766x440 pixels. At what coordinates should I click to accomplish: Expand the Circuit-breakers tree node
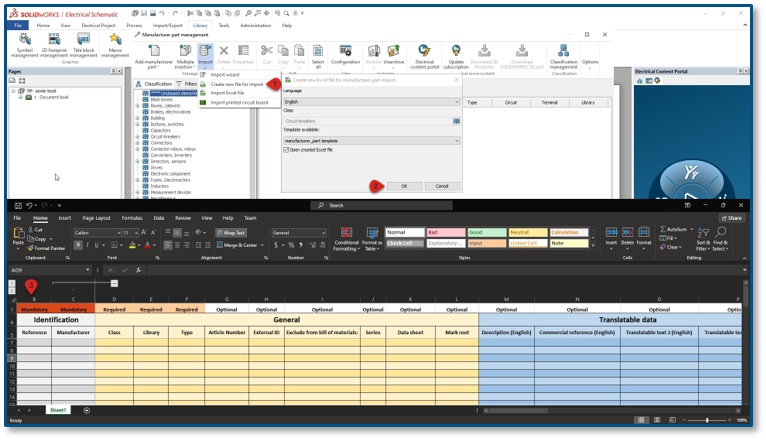pyautogui.click(x=138, y=137)
